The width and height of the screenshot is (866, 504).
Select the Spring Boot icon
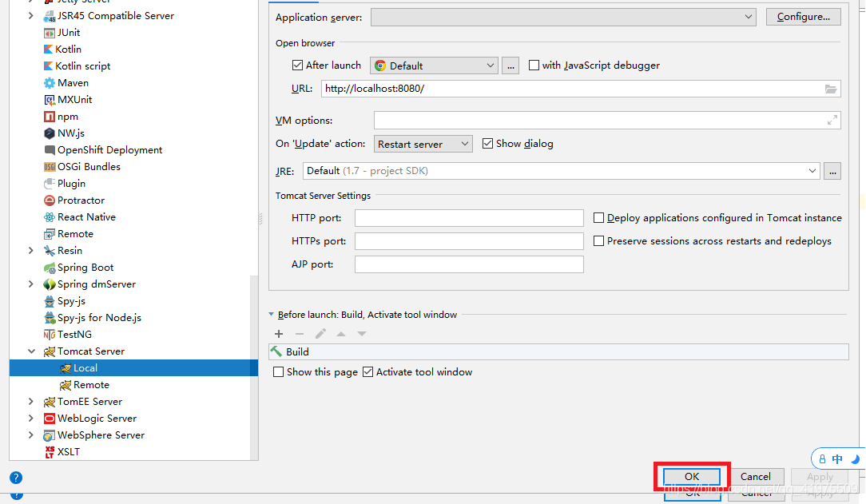click(50, 268)
